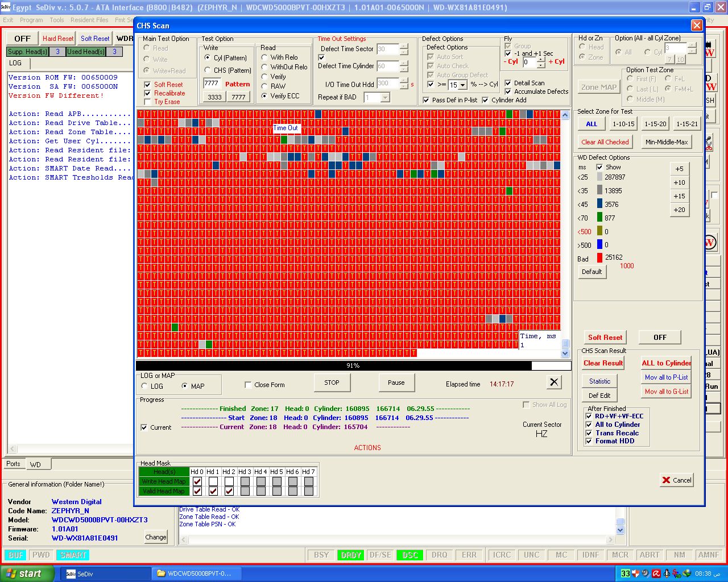This screenshot has height=582, width=728.
Task: Click the Windows Start button
Action: pyautogui.click(x=27, y=573)
